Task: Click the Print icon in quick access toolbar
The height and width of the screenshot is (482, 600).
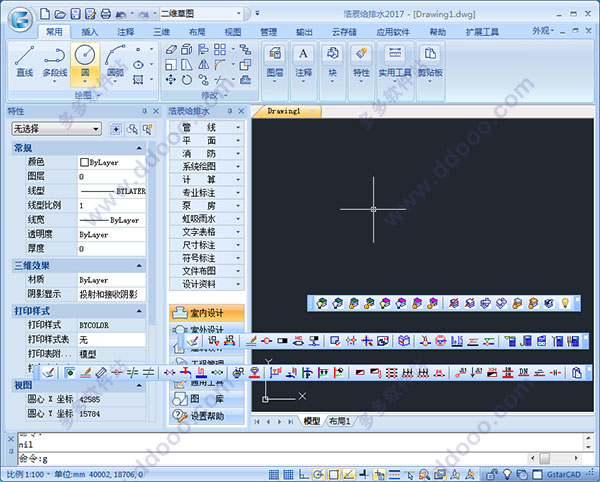Action: [x=106, y=15]
